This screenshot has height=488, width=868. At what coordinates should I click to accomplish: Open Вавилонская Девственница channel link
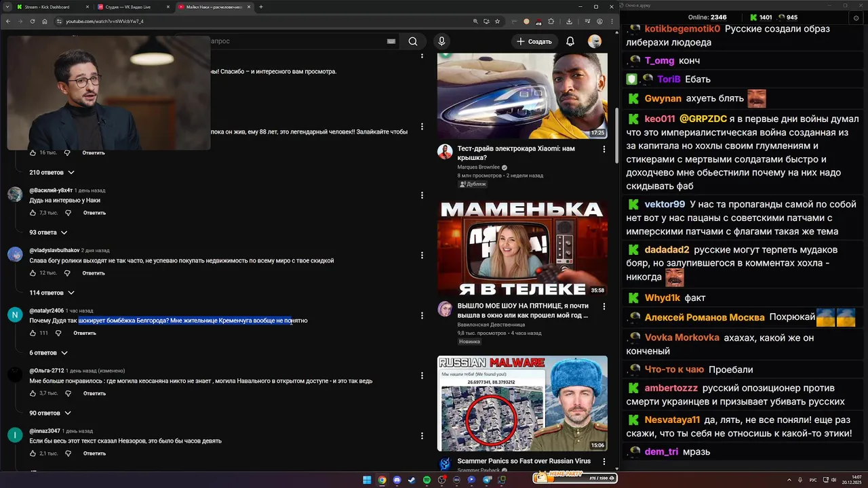pos(491,325)
